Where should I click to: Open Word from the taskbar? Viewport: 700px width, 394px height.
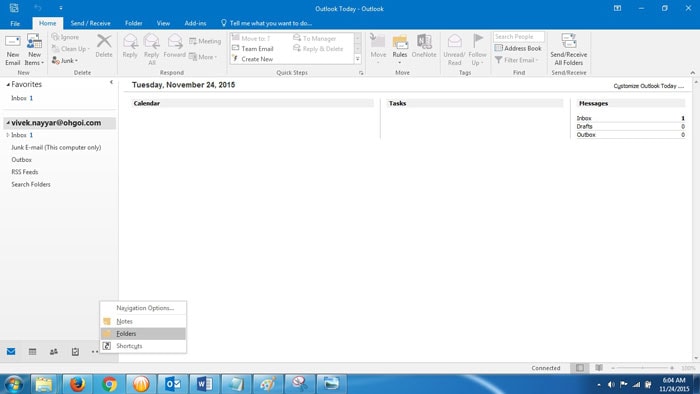pos(204,384)
